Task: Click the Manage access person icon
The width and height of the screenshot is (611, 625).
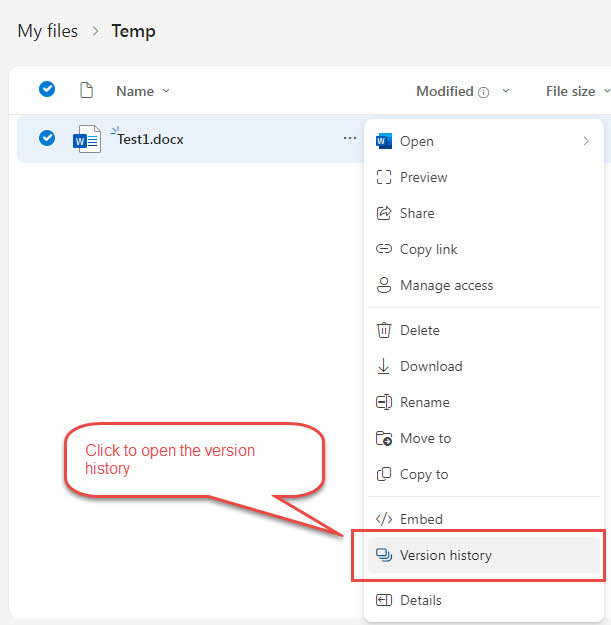Action: point(384,285)
